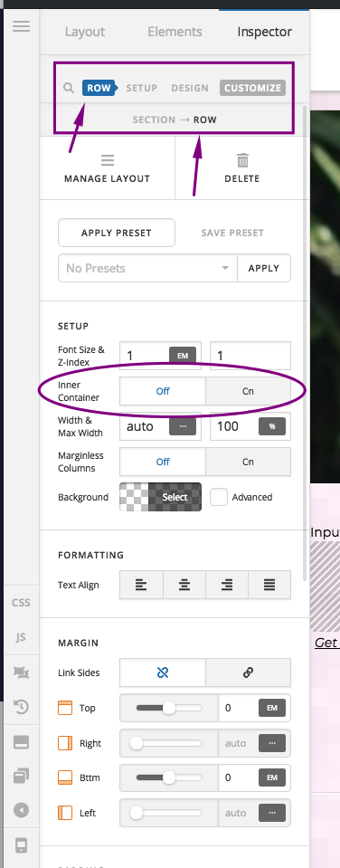340x868 pixels.
Task: Click the Apply Preset button
Action: 117,233
